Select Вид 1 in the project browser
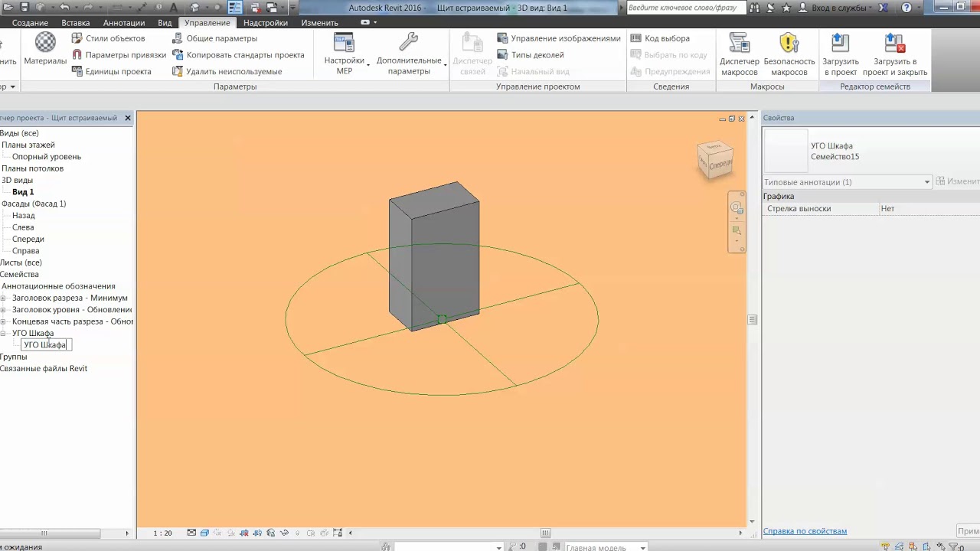Viewport: 980px width, 551px height. pyautogui.click(x=23, y=192)
